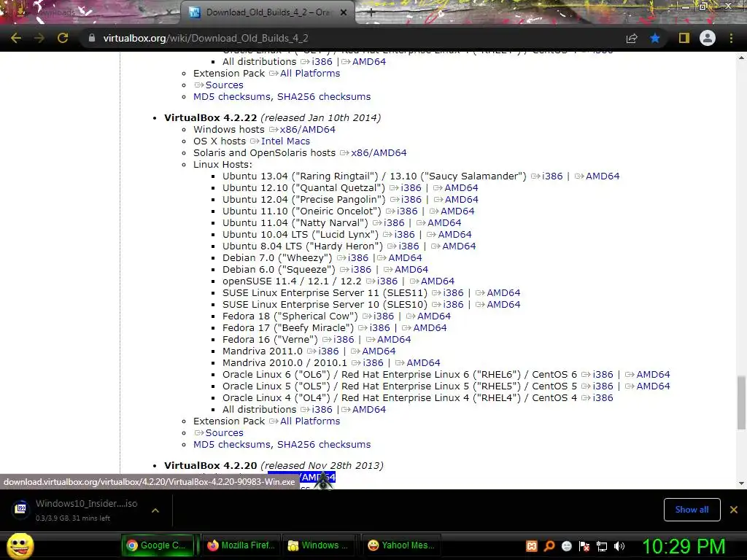Download Ubuntu 12.10 Quantal Quetzal AMD64
This screenshot has width=747, height=560.
(x=461, y=188)
